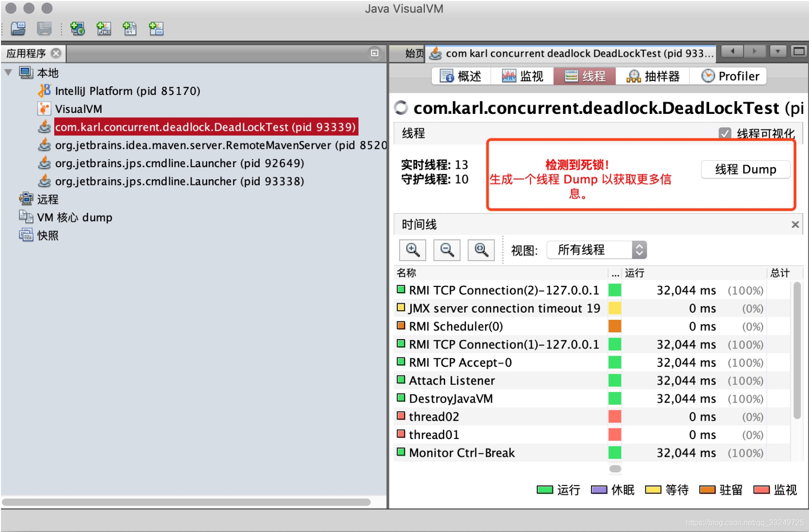Viewport: 809px width, 532px height.
Task: Zoom out the thread timeline
Action: 447,250
